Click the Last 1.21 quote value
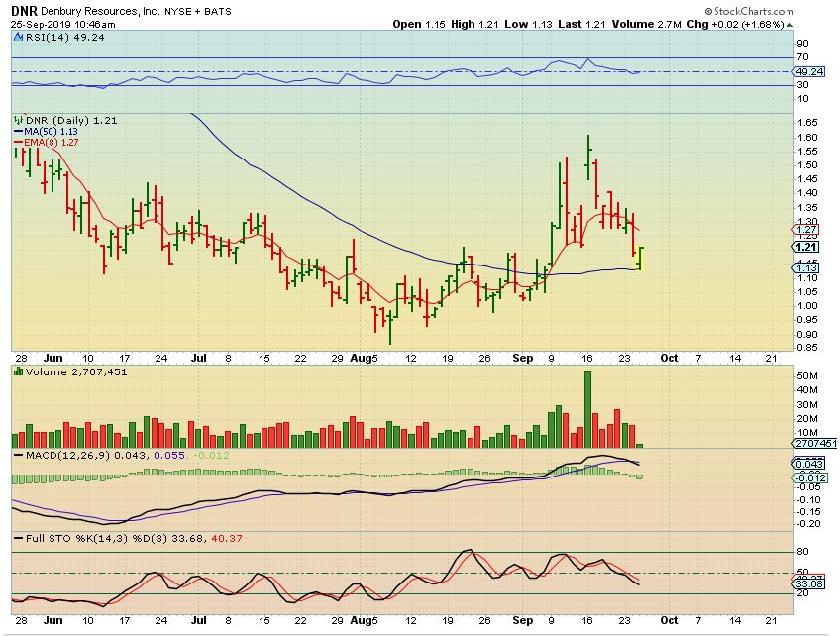This screenshot has width=840, height=636. pos(581,24)
